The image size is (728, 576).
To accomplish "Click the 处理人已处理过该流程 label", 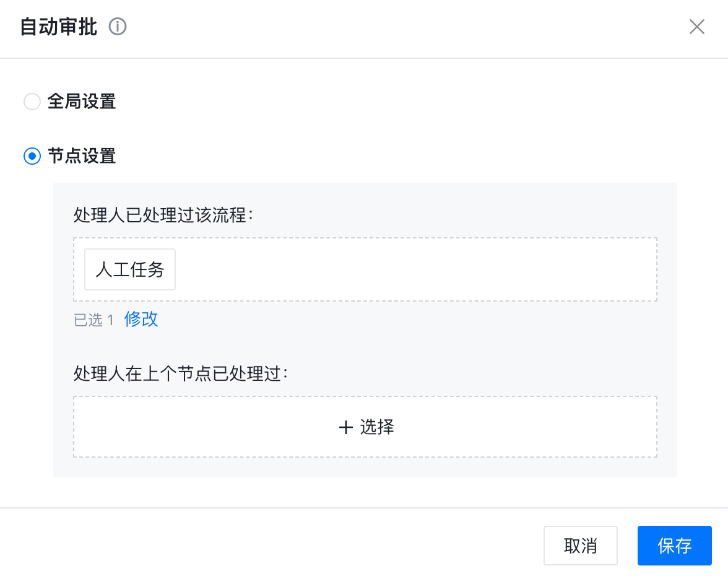I will [165, 216].
